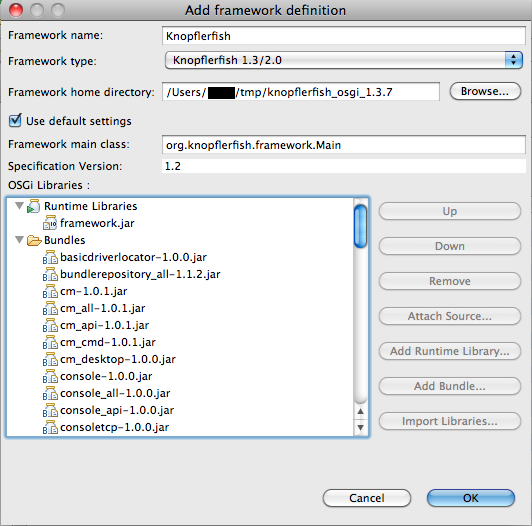Click the Framework home directory field
Screen dimensions: 532x526
pyautogui.click(x=301, y=92)
